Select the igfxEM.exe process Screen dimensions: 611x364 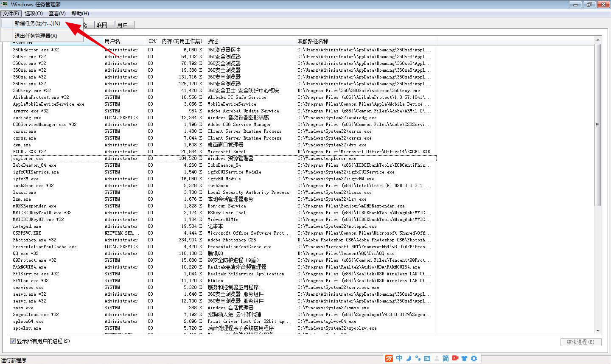tap(224, 179)
